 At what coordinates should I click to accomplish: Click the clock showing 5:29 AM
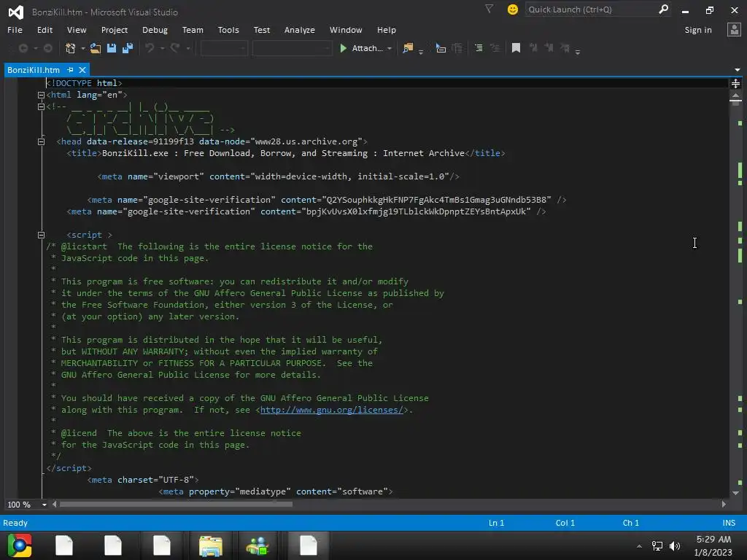point(713,540)
